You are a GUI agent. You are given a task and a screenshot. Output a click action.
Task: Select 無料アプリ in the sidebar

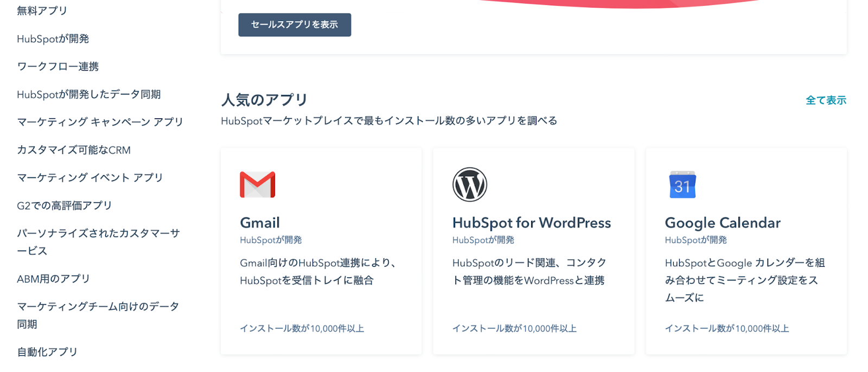pos(42,11)
